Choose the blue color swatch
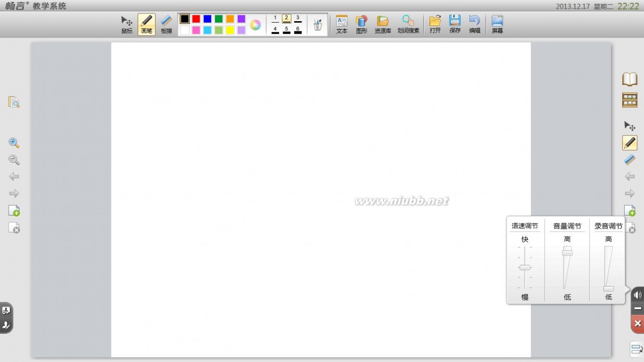The height and width of the screenshot is (362, 644). pos(207,19)
